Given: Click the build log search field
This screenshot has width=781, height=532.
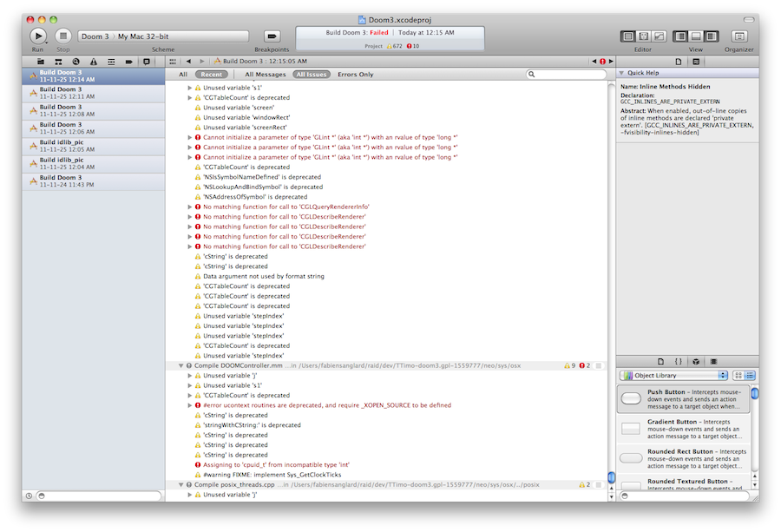Looking at the screenshot, I should coord(566,75).
